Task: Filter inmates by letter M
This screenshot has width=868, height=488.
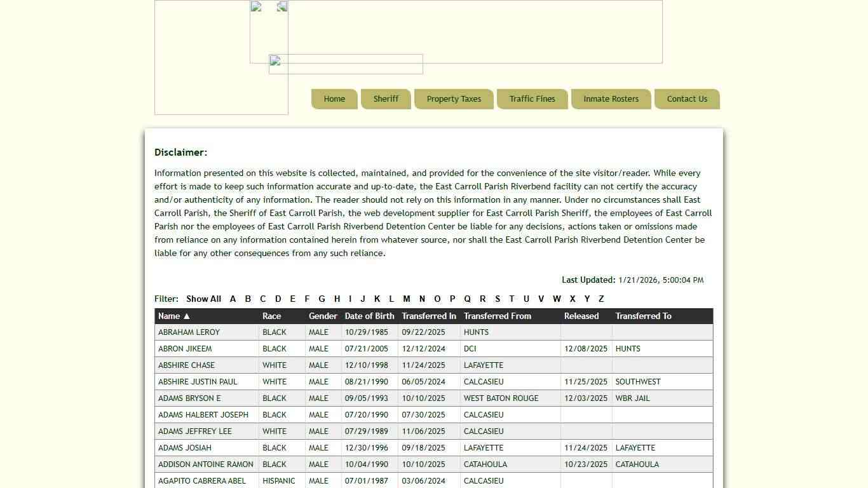Action: pos(407,299)
